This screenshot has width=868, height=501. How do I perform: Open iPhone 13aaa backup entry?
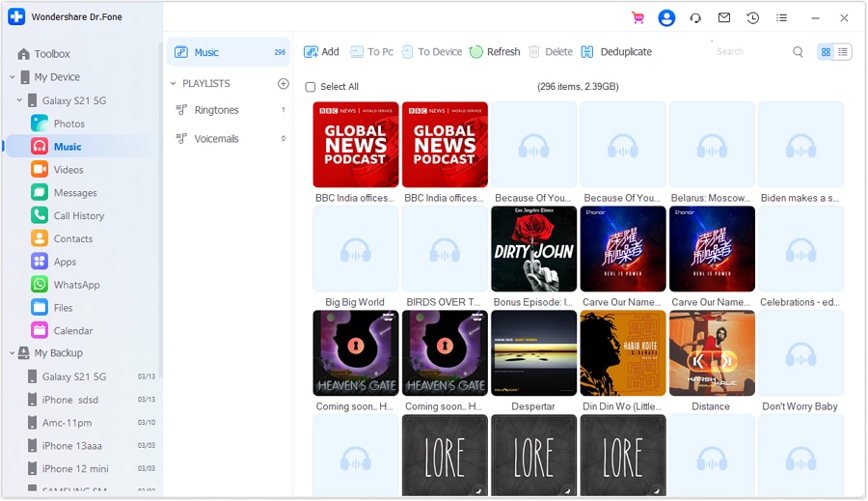point(92,446)
